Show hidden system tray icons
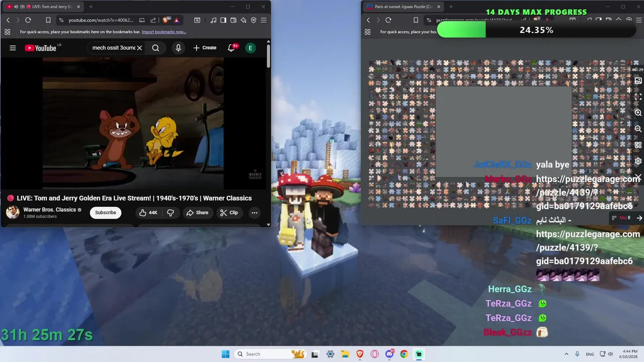This screenshot has height=362, width=644. 566,354
